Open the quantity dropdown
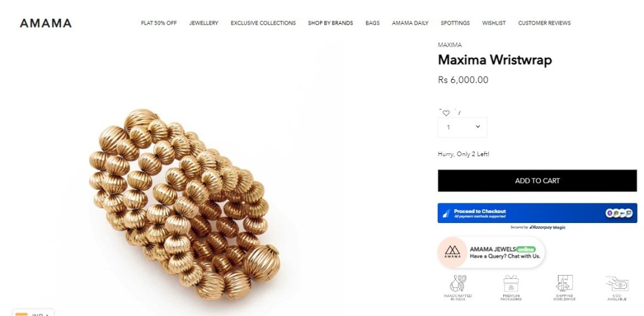The image size is (644, 316). (462, 128)
